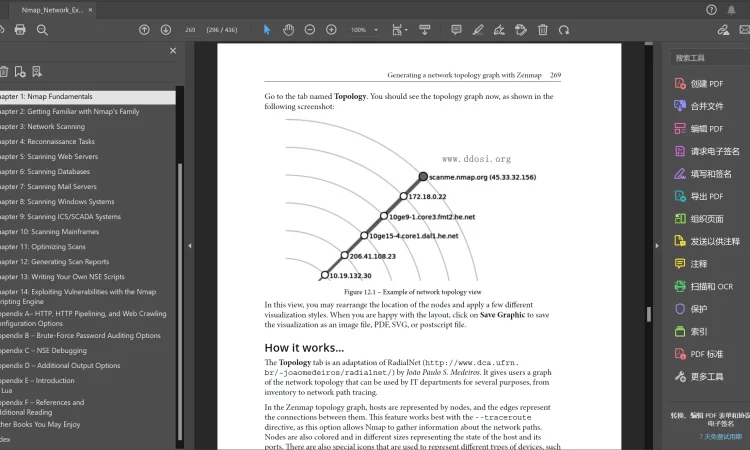Delete bookmark icon in bookmarks panel
The image size is (750, 450).
(3, 72)
